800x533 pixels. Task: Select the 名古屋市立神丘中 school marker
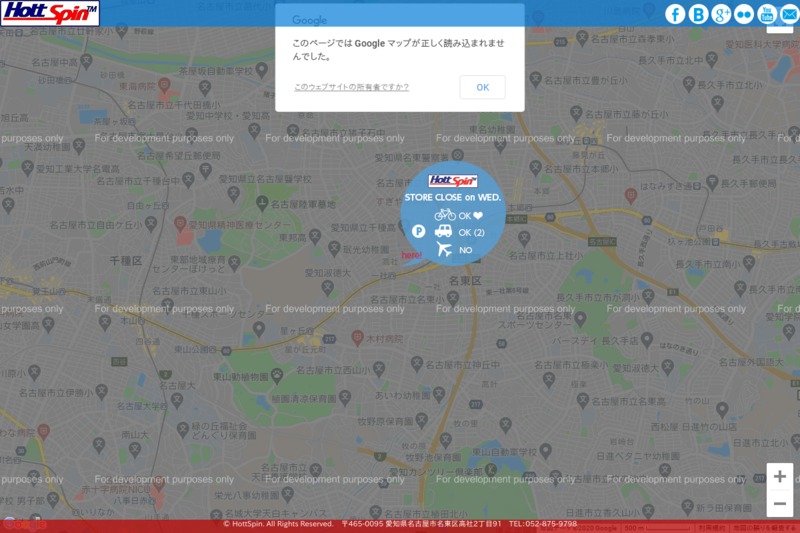(x=416, y=363)
